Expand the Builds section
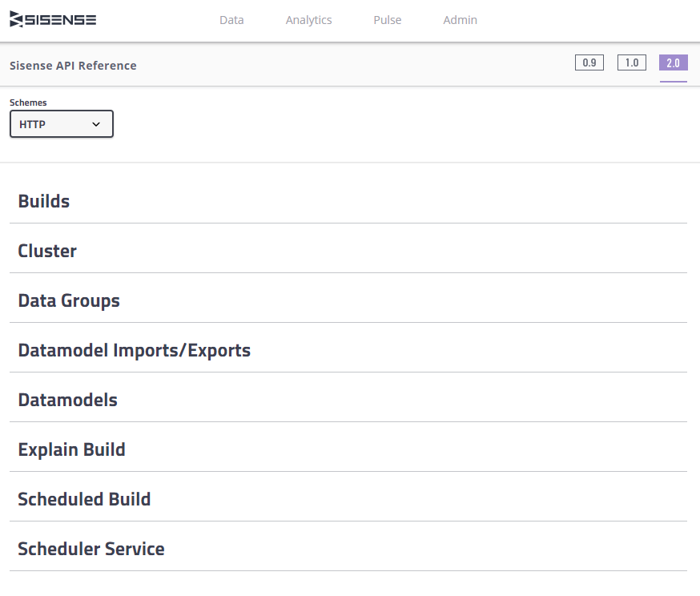Screen dimensions: 700x596 click(x=43, y=201)
